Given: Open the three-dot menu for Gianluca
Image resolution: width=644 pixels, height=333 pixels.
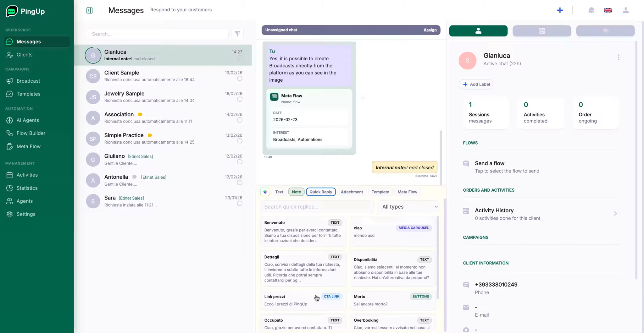Looking at the screenshot, I should (x=618, y=57).
